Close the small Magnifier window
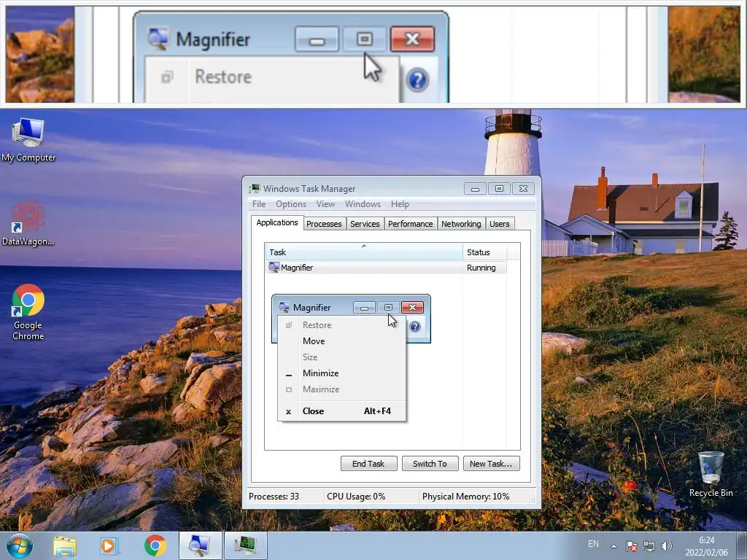The width and height of the screenshot is (747, 560). [x=413, y=308]
